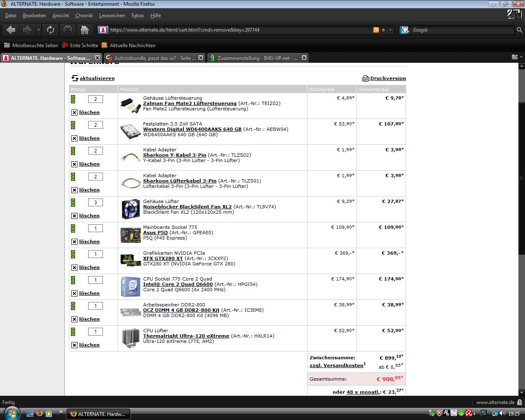This screenshot has width=525, height=420.
Task: Open the Erste Schritte bookmark
Action: coord(80,46)
